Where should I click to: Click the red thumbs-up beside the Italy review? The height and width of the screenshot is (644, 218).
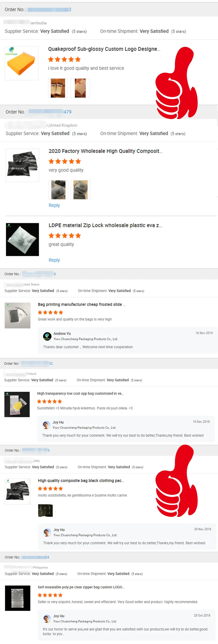176,483
